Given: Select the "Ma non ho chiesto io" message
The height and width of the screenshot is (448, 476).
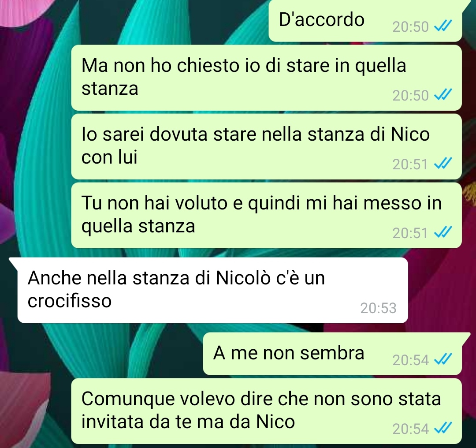Looking at the screenshot, I should (266, 78).
